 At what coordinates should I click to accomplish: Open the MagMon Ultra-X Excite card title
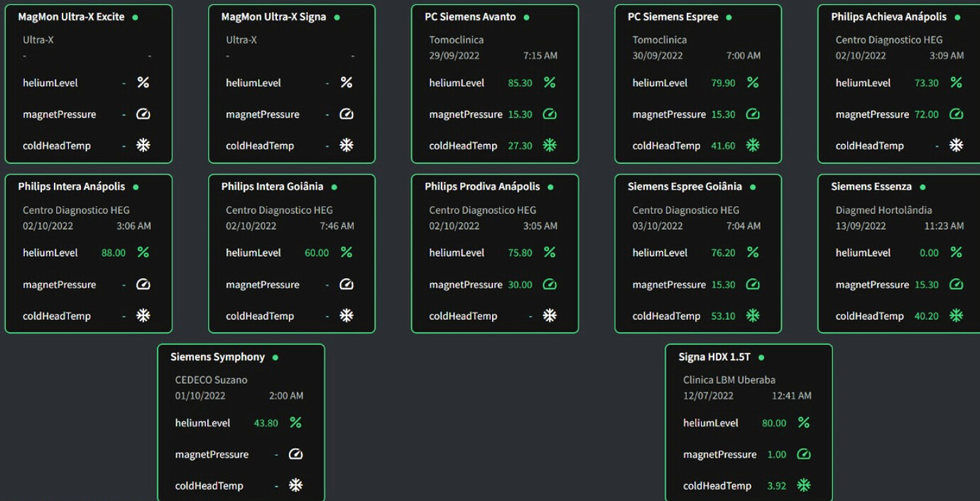[x=71, y=17]
